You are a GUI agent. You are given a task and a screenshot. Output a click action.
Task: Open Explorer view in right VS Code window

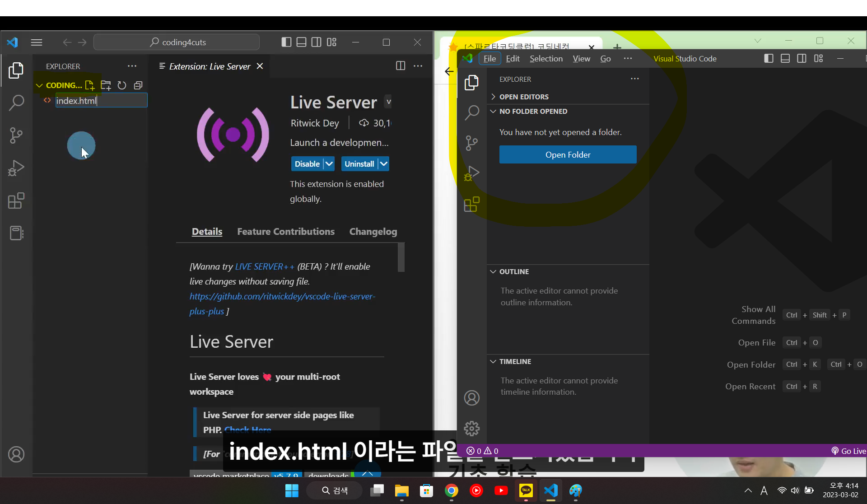(x=472, y=83)
